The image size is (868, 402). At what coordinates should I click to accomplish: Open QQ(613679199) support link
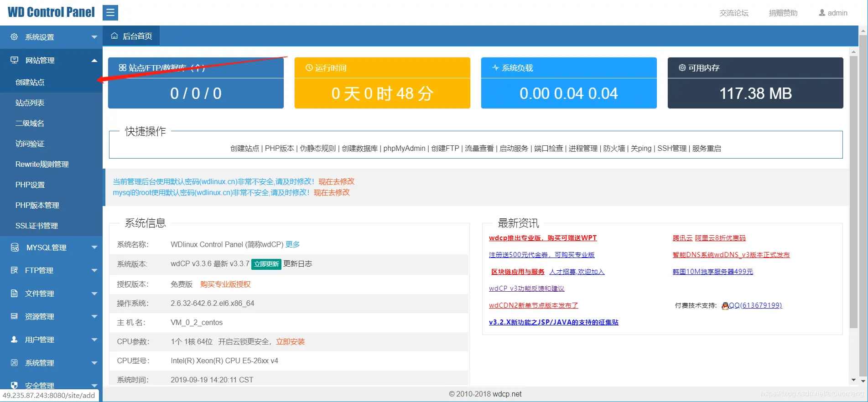point(755,305)
